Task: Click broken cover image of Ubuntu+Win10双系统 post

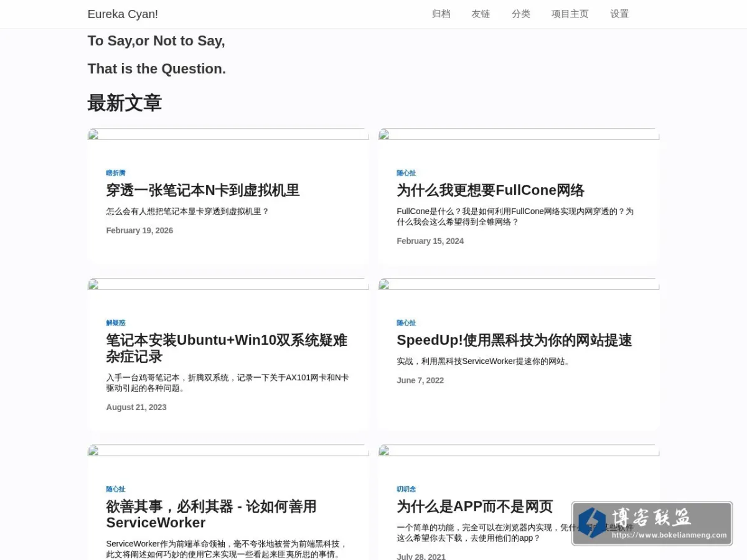Action: tap(228, 284)
